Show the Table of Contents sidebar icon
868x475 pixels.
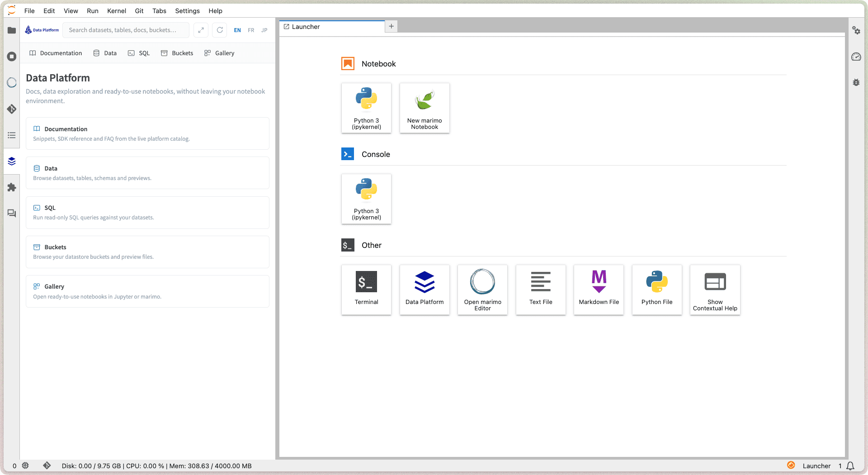12,135
